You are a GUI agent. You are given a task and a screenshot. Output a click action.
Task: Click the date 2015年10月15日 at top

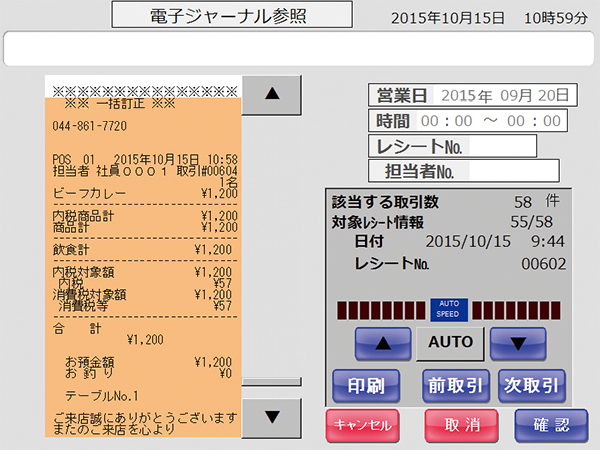[448, 18]
